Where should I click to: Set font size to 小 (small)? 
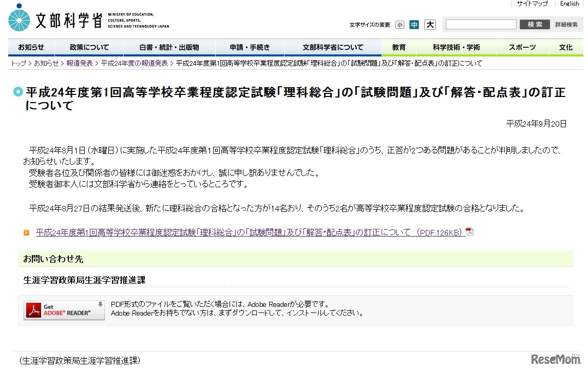point(400,24)
